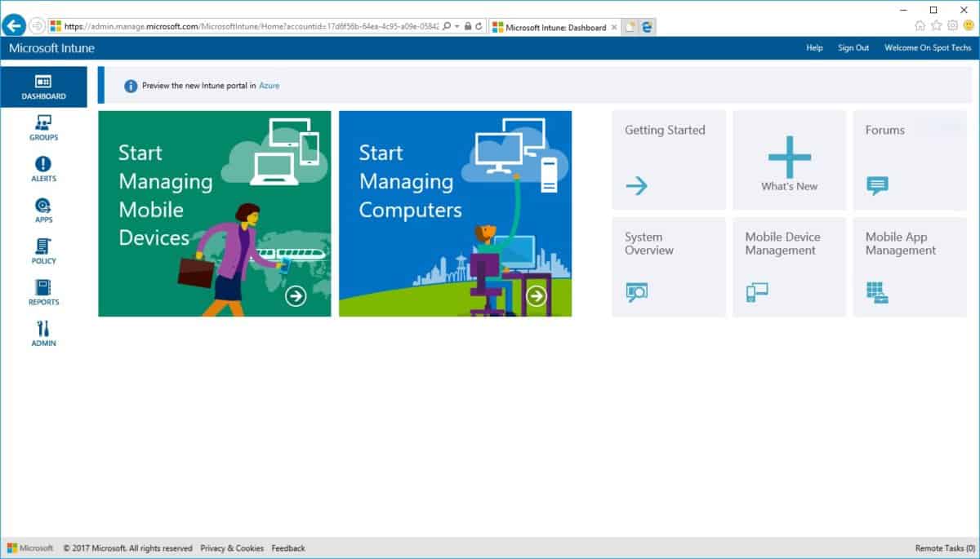Image resolution: width=980 pixels, height=559 pixels.
Task: Click the Microsoft Intune header title
Action: [51, 48]
